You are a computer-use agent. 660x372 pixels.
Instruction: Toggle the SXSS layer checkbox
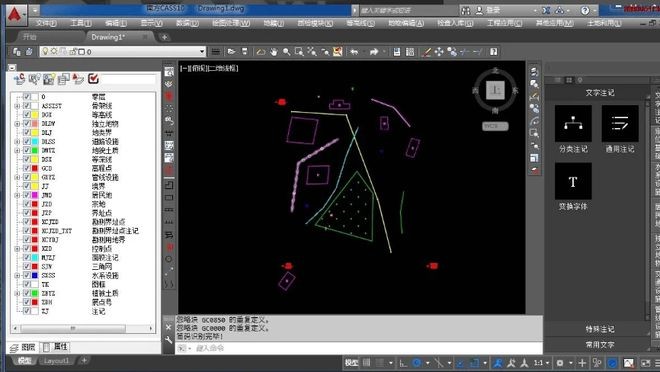27,275
